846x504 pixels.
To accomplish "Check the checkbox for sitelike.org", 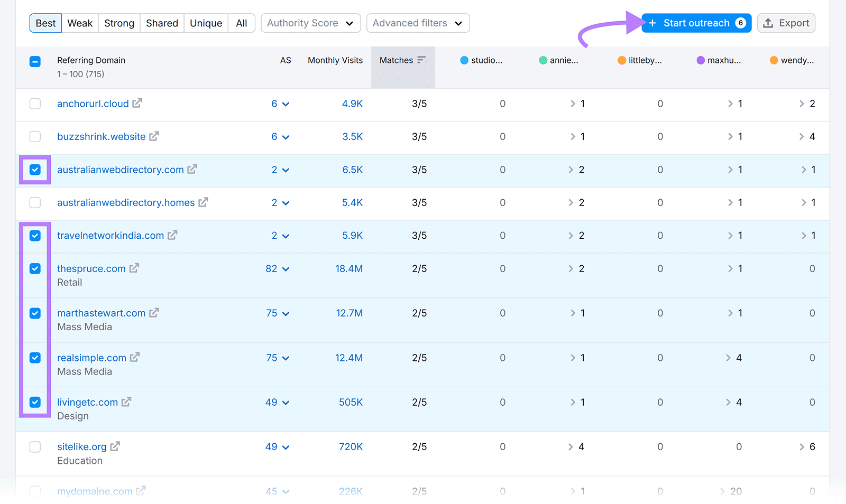I will [x=35, y=446].
